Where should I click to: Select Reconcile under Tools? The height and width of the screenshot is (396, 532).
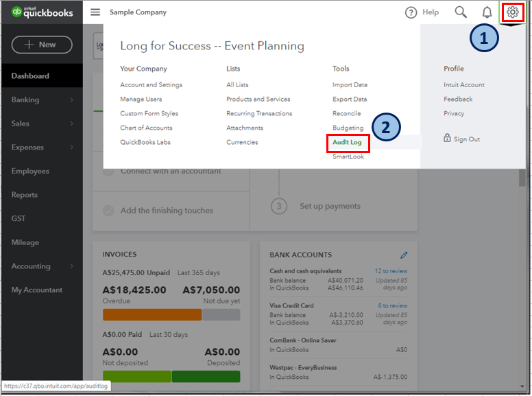[346, 113]
